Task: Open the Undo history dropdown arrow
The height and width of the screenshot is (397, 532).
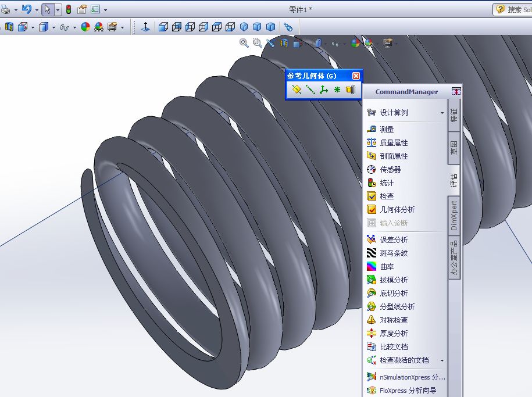Action: pos(37,10)
